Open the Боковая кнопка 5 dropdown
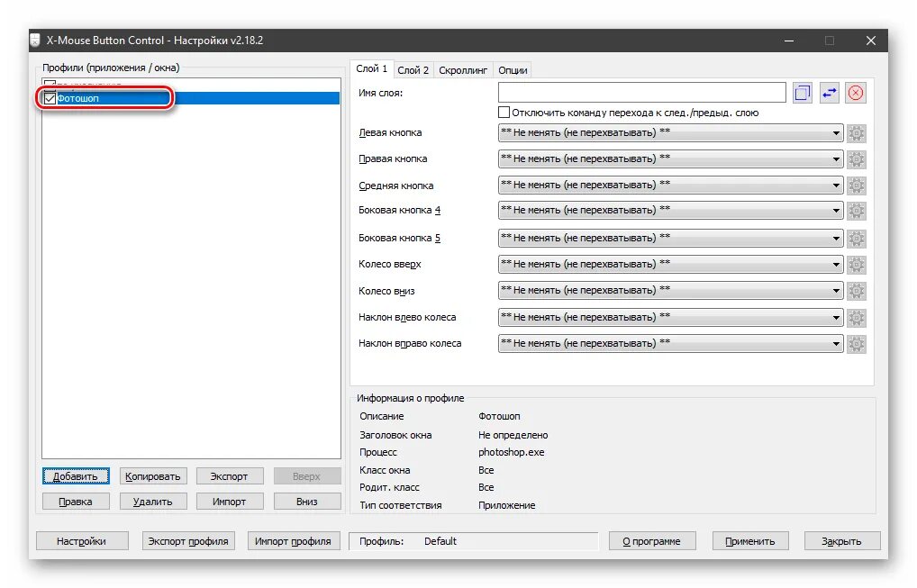917x588 pixels. [670, 238]
